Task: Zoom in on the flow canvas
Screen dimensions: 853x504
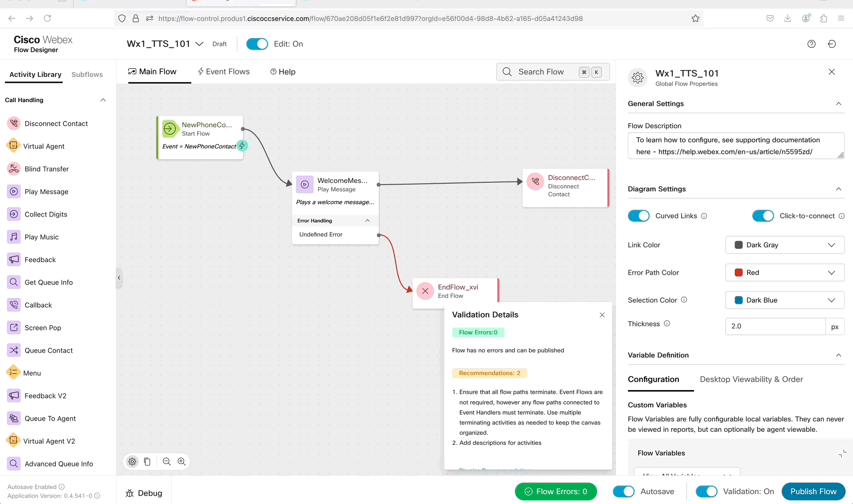Action: pos(182,462)
